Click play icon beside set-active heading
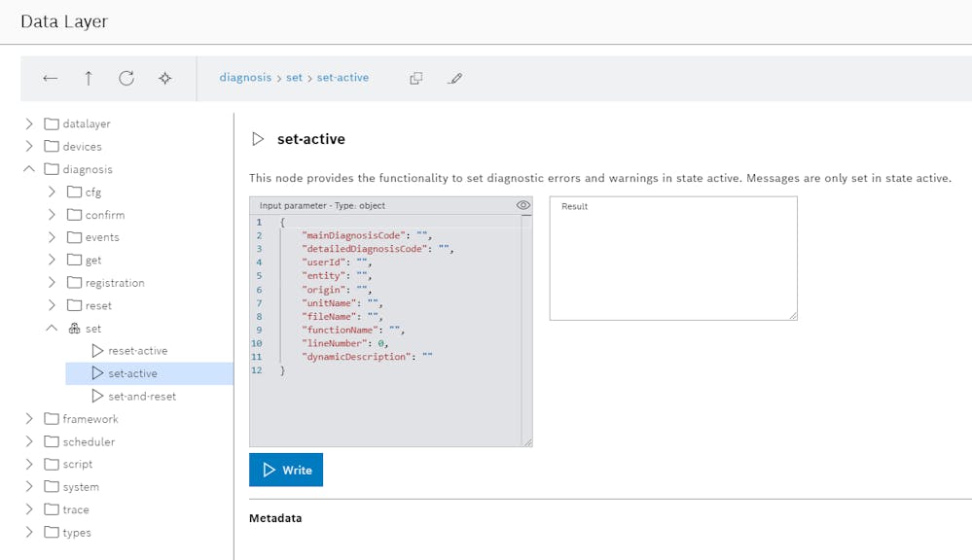 pyautogui.click(x=258, y=139)
